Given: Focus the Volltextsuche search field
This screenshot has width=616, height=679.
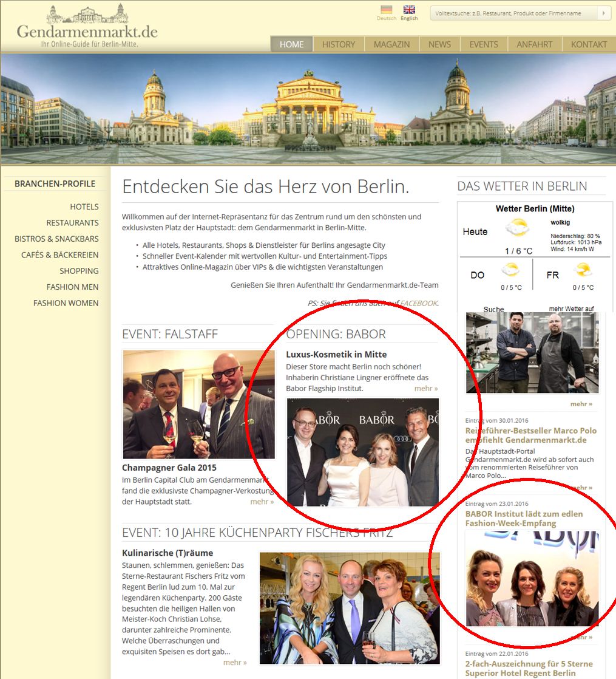Looking at the screenshot, I should point(515,13).
